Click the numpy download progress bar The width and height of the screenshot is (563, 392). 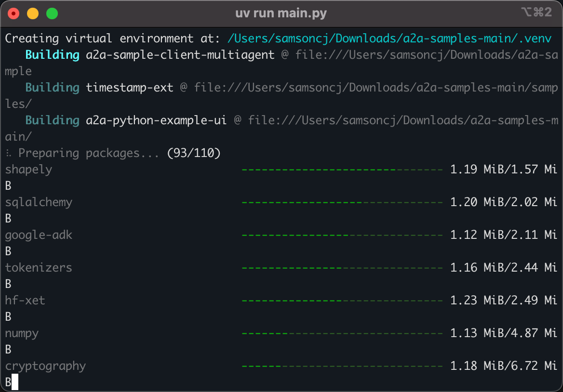click(342, 333)
